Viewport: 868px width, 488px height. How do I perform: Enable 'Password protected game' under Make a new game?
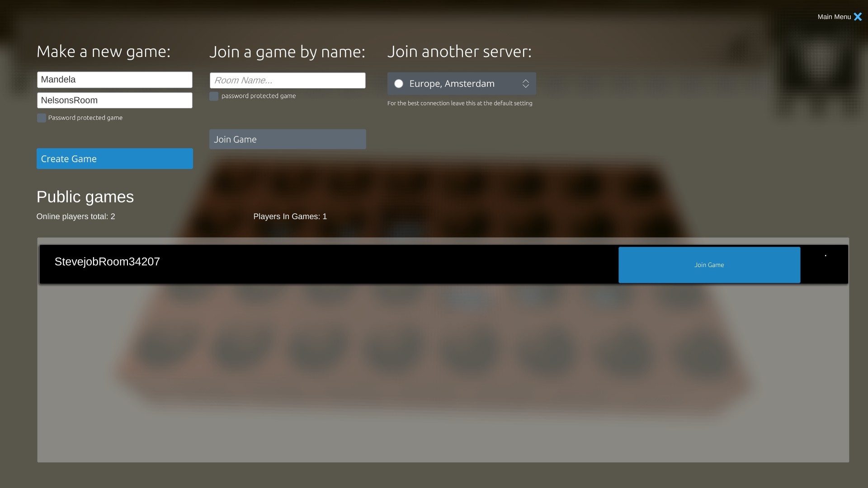tap(41, 117)
